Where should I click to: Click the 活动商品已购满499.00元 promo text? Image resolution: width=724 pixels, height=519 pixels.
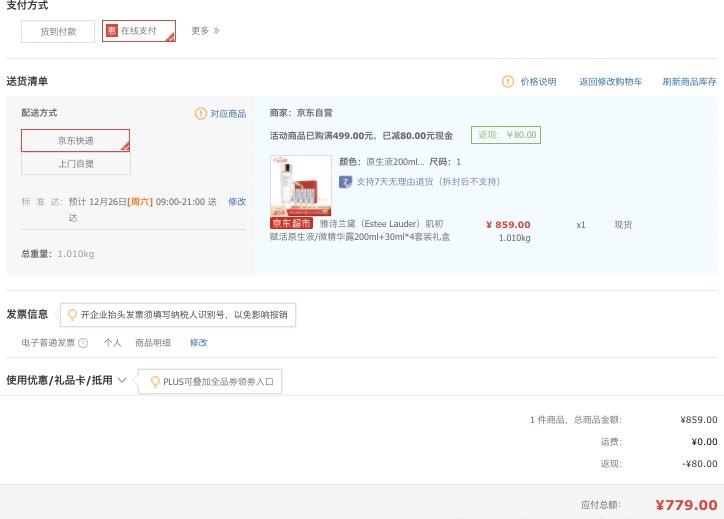361,136
